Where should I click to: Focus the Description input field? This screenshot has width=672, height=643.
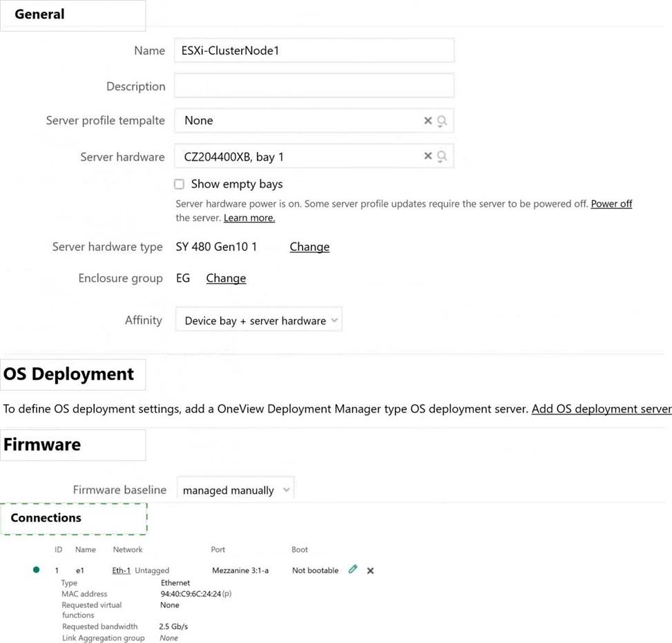pyautogui.click(x=314, y=86)
